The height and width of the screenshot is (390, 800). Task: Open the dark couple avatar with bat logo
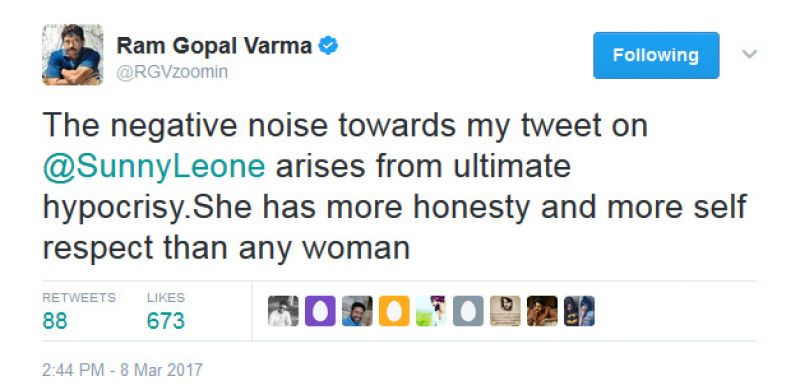tap(579, 311)
